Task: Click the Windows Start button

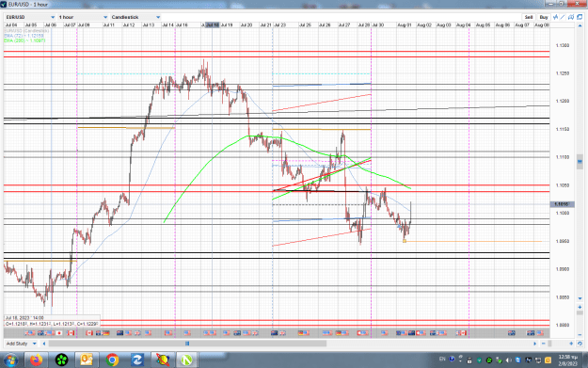Action: 10,360
